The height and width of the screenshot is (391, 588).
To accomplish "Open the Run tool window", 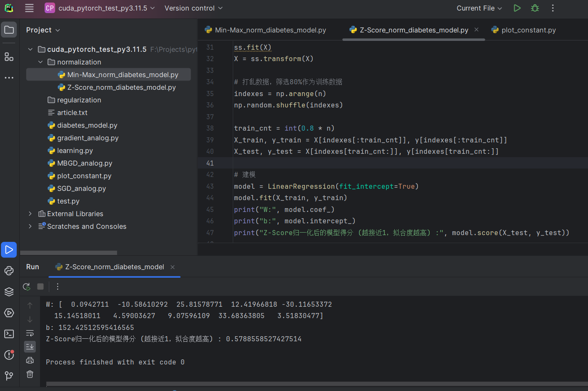I will 9,250.
